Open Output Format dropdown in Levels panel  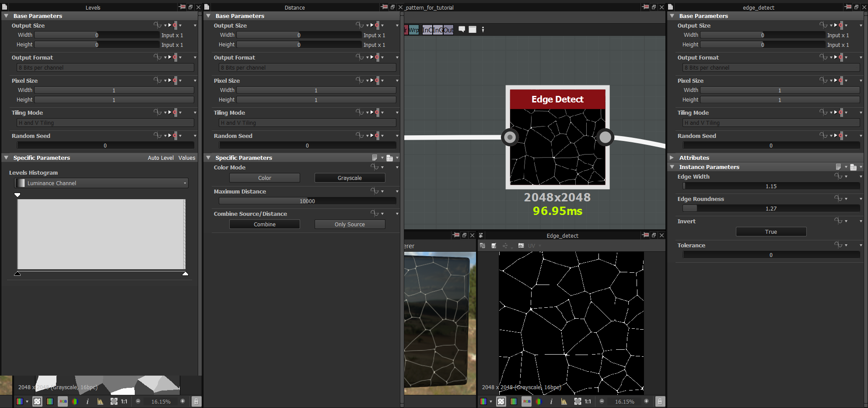click(105, 67)
